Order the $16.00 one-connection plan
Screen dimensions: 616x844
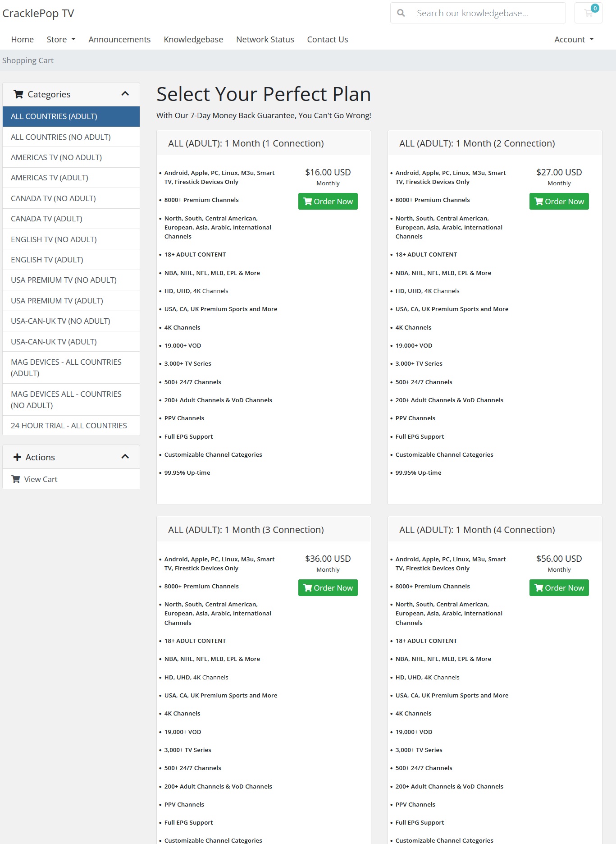[x=328, y=202]
